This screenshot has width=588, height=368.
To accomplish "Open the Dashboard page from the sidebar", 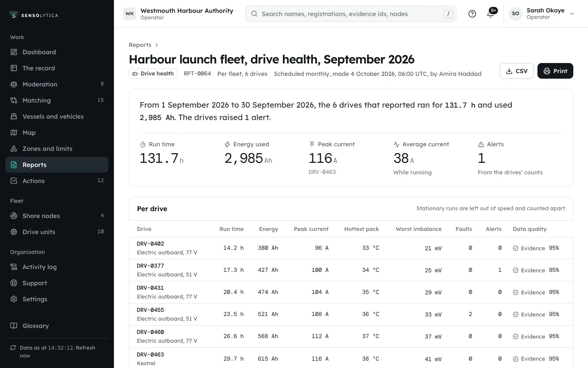I will click(57, 52).
